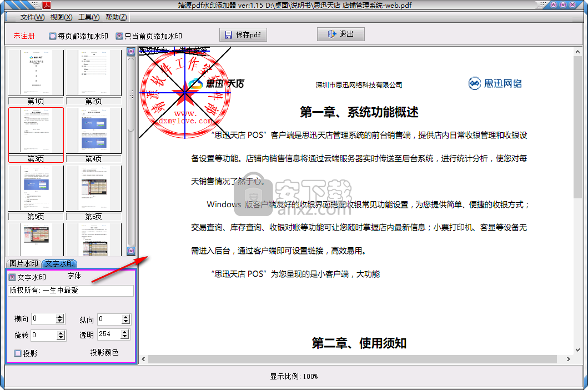
Task: Click the 字体 font button
Action: click(x=74, y=276)
